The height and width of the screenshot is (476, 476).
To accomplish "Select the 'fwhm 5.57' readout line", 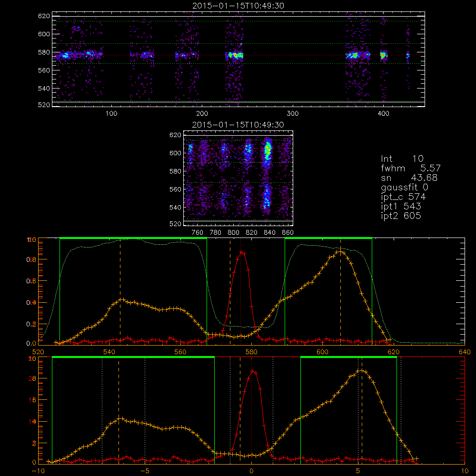I will tap(410, 168).
